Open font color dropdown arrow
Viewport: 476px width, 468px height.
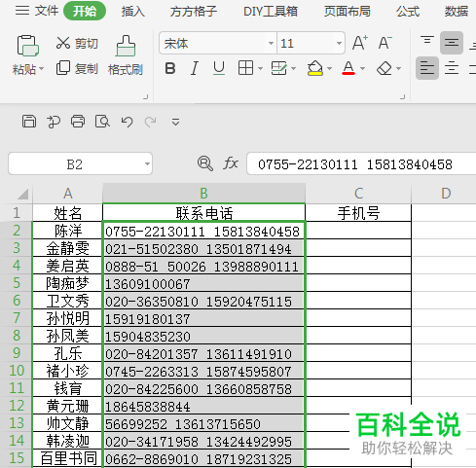[x=363, y=69]
